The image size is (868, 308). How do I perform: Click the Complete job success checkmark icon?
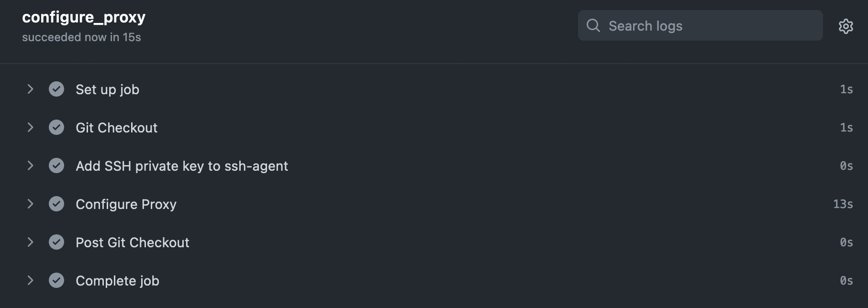tap(56, 280)
